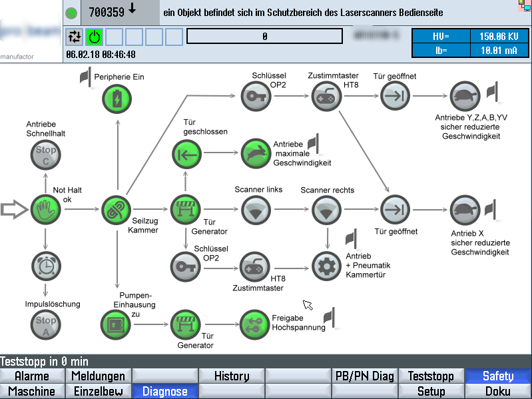
Task: Click the Scanner links status icon
Action: pyautogui.click(x=255, y=210)
